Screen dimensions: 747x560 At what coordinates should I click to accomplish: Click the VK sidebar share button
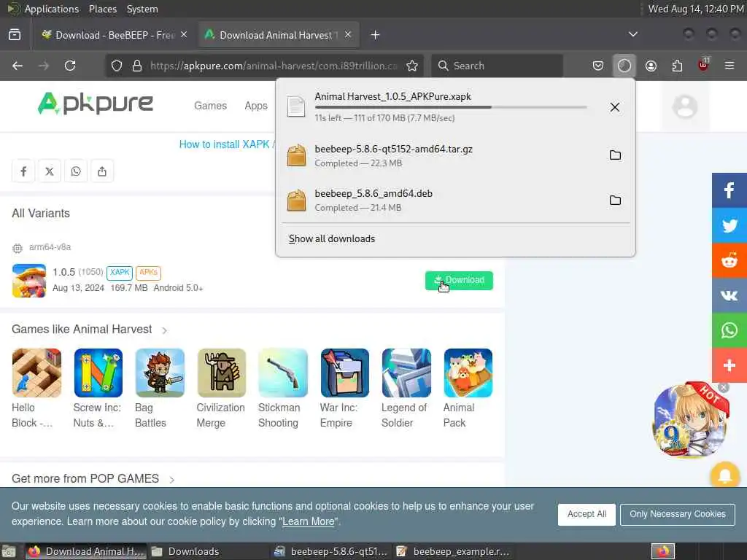[729, 295]
